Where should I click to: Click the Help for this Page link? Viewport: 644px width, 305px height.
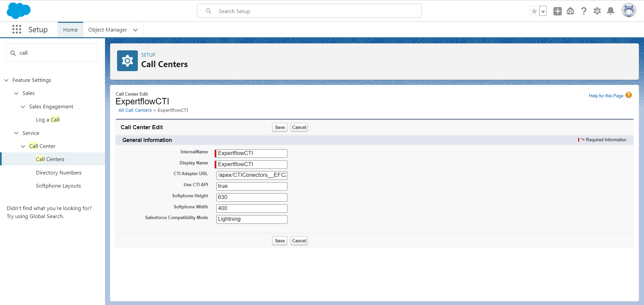[606, 96]
